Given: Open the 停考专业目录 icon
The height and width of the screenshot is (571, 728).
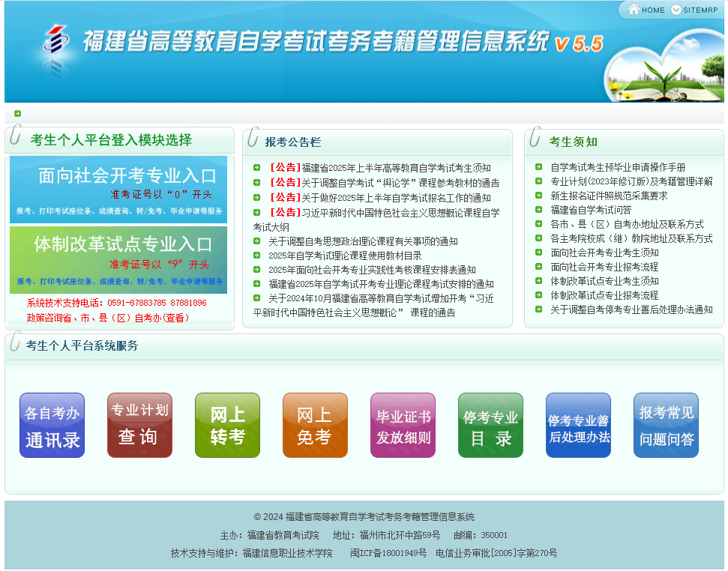Looking at the screenshot, I should (x=490, y=425).
